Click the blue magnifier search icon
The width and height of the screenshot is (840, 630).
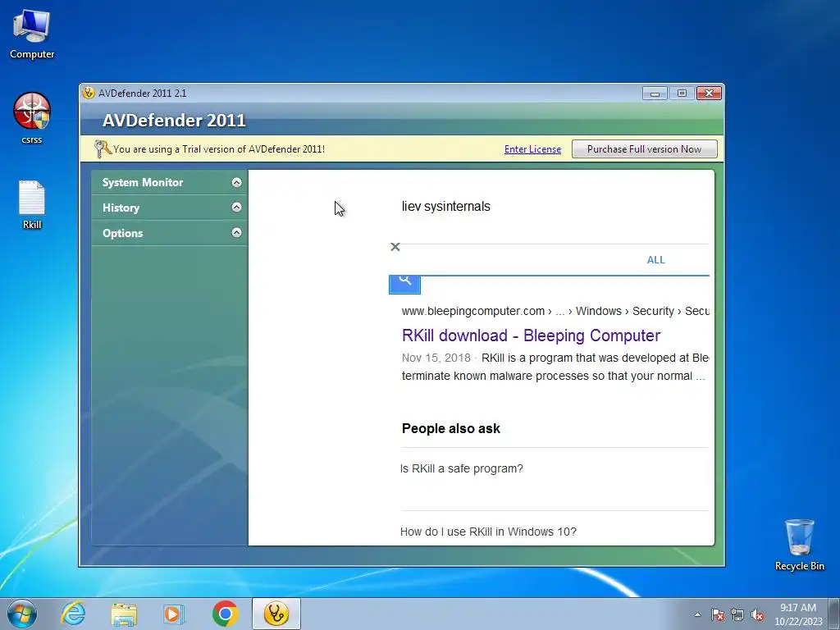coord(404,284)
